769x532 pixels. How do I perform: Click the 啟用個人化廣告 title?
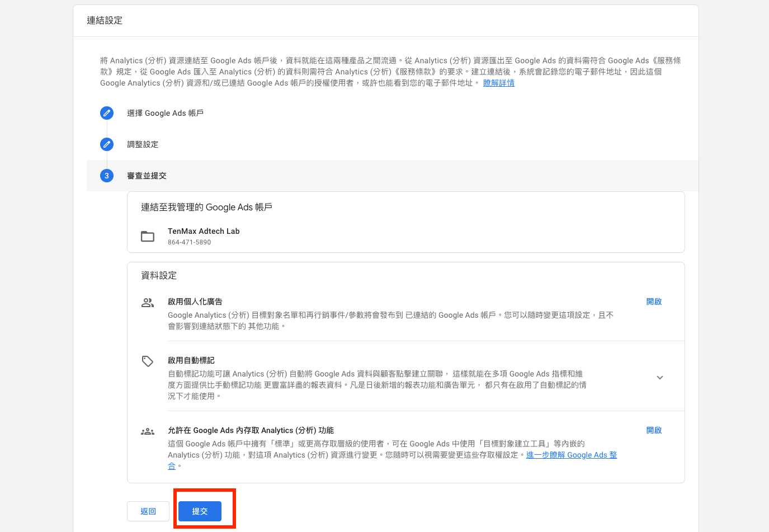[x=195, y=302]
